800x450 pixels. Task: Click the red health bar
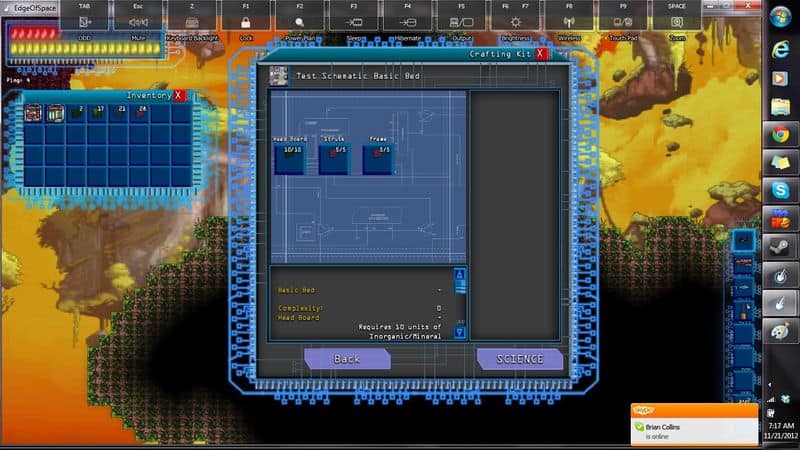click(x=34, y=34)
